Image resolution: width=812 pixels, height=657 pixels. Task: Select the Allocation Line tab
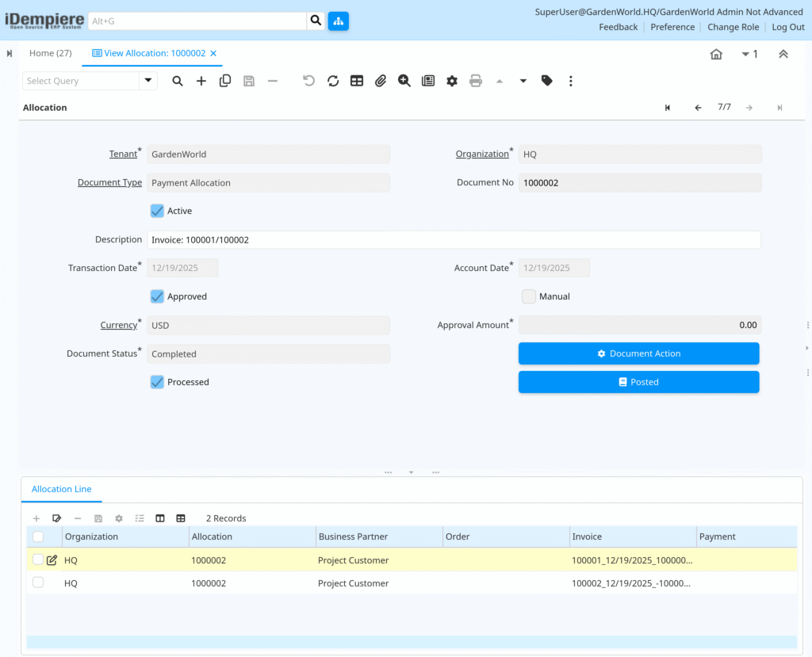click(61, 489)
